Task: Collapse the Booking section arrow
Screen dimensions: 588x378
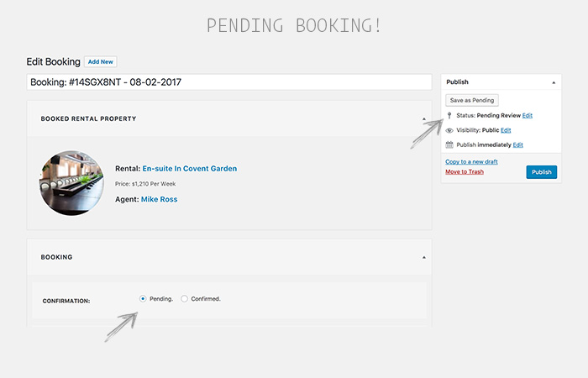Action: tap(424, 257)
